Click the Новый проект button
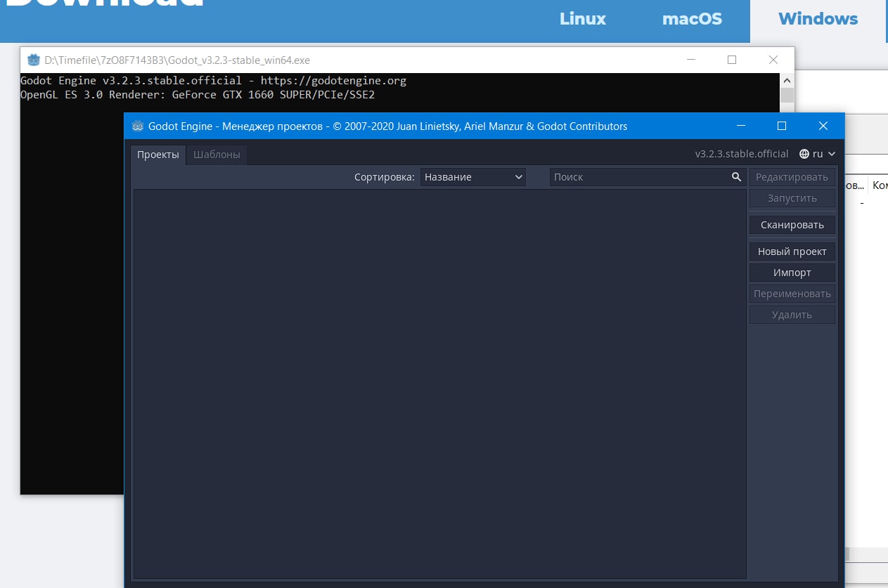The height and width of the screenshot is (588, 888). click(792, 251)
